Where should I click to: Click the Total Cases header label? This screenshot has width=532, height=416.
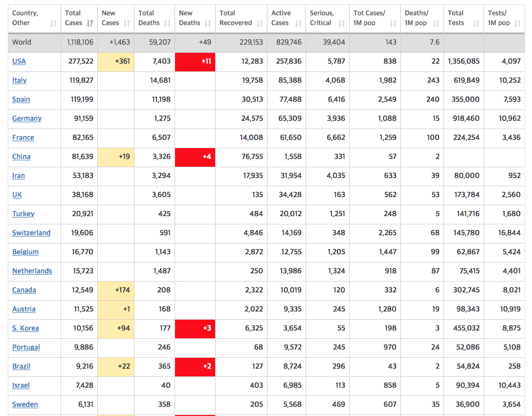(x=74, y=18)
